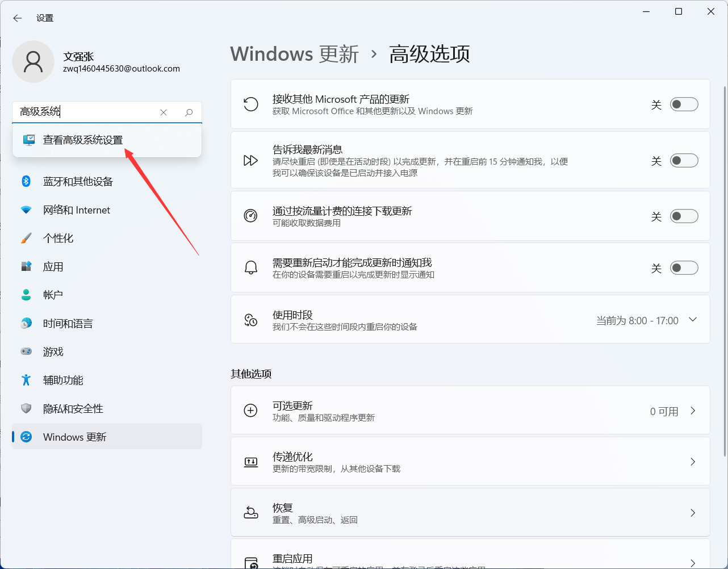This screenshot has height=569, width=728.
Task: Turn on 通过按流量计费的连接下载更新
Action: click(x=684, y=216)
